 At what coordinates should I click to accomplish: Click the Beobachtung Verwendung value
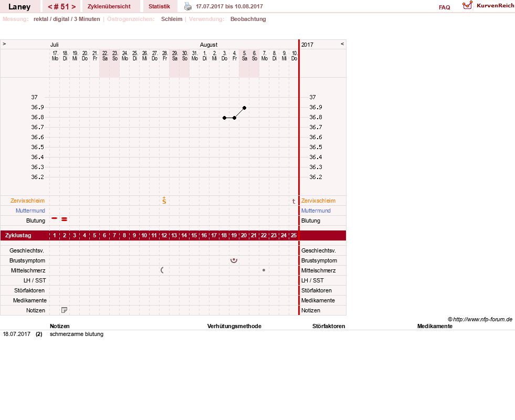[248, 19]
